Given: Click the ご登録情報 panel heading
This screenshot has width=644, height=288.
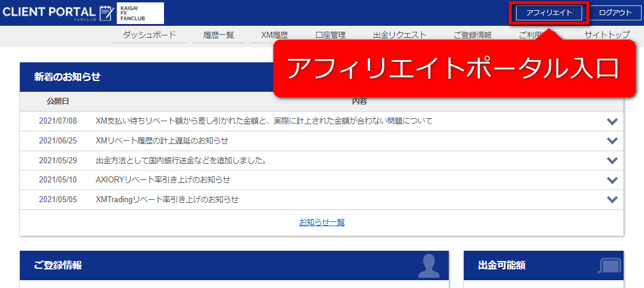Looking at the screenshot, I should (58, 265).
